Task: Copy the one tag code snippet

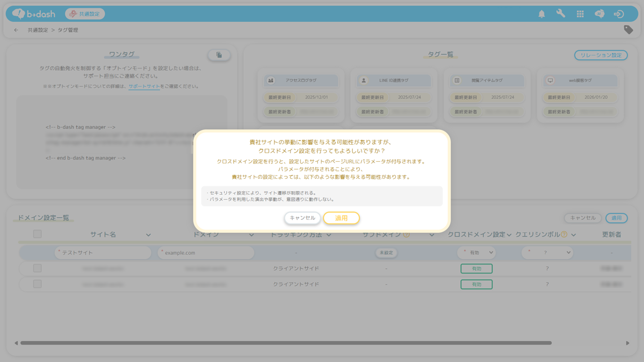Action: (219, 55)
